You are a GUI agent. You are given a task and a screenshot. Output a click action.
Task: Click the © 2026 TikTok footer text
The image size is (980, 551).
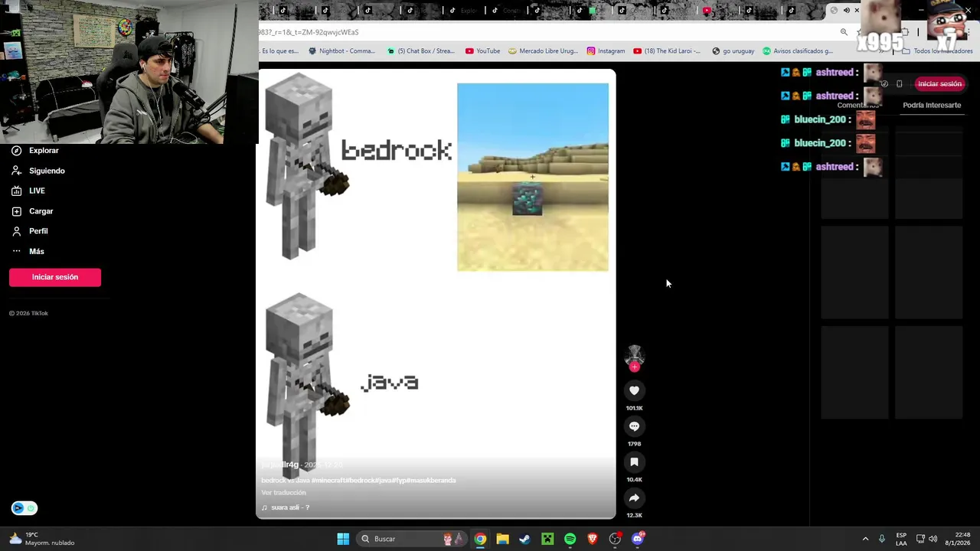point(28,313)
